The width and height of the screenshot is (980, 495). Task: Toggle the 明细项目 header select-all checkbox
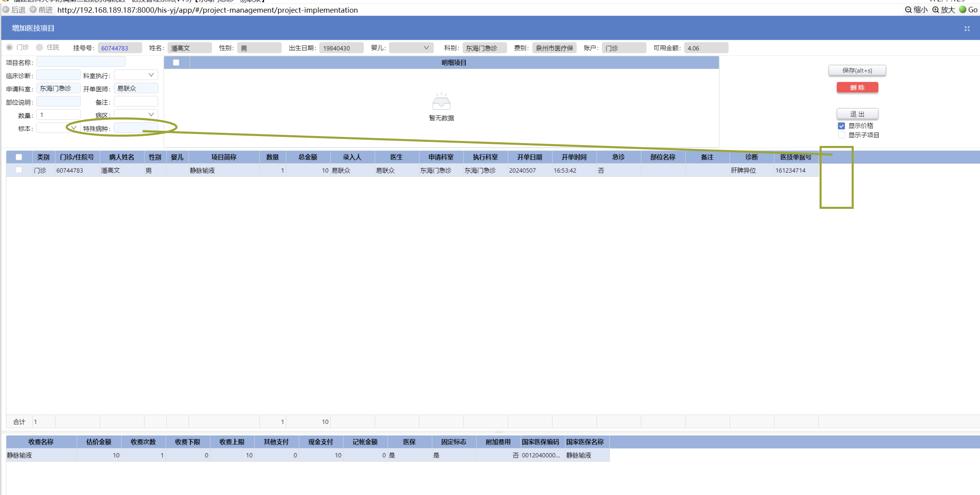pos(176,62)
